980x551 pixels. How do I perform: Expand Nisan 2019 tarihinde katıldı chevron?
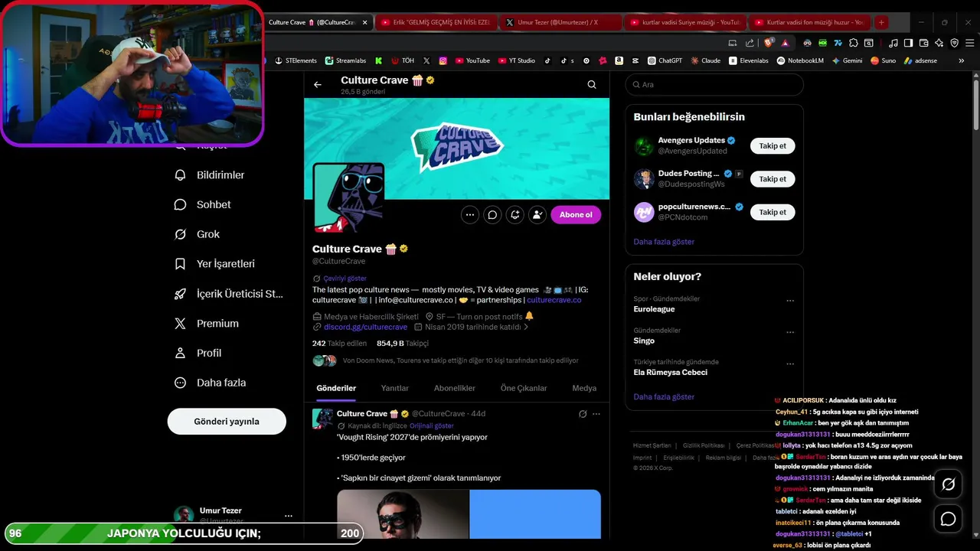[525, 327]
